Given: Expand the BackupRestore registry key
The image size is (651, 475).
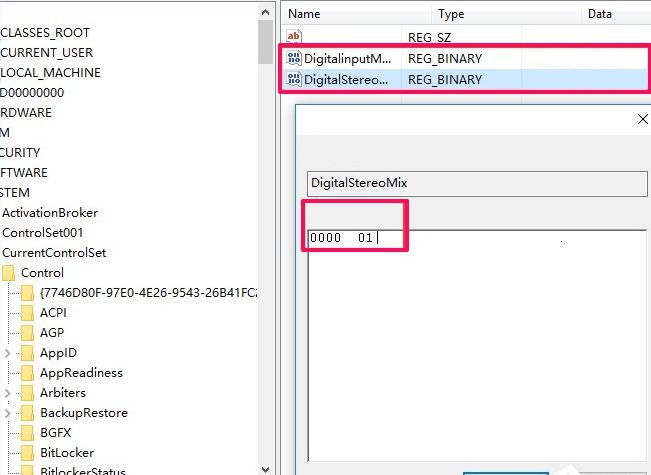Looking at the screenshot, I should pyautogui.click(x=7, y=413).
